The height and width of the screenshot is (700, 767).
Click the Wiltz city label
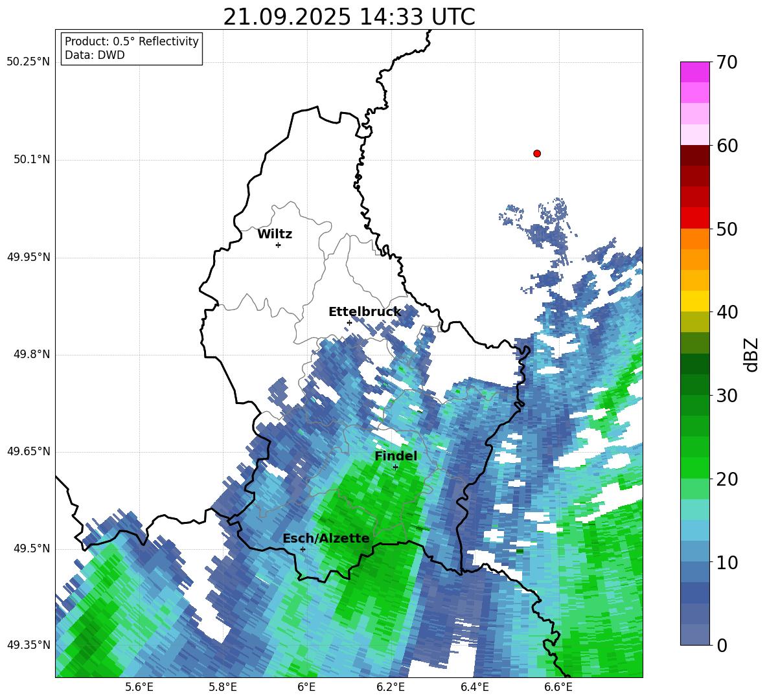[275, 234]
